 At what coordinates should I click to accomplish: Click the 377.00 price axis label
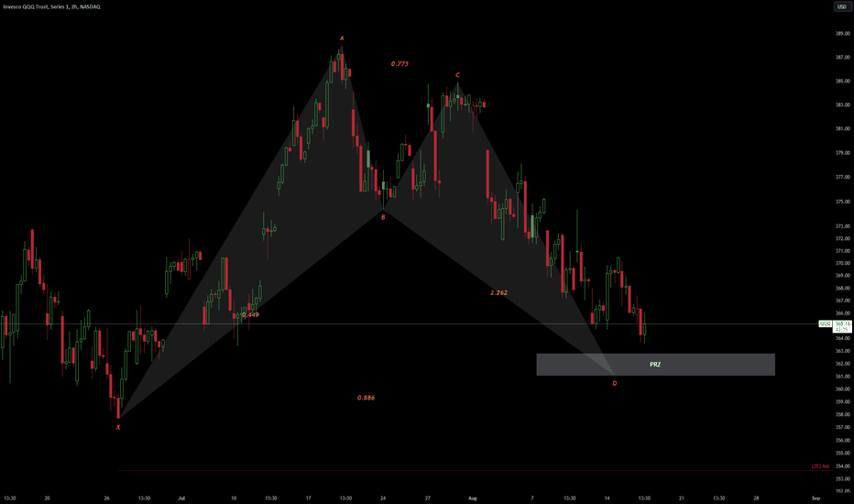click(843, 177)
